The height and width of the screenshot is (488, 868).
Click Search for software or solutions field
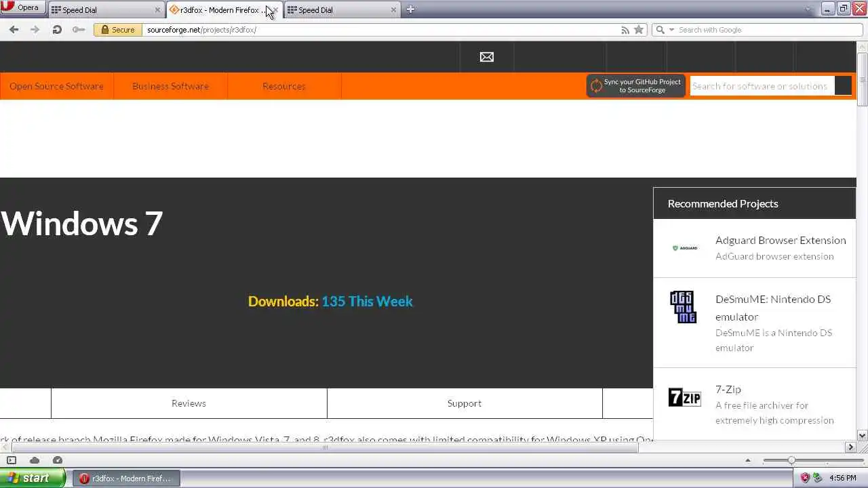click(762, 86)
